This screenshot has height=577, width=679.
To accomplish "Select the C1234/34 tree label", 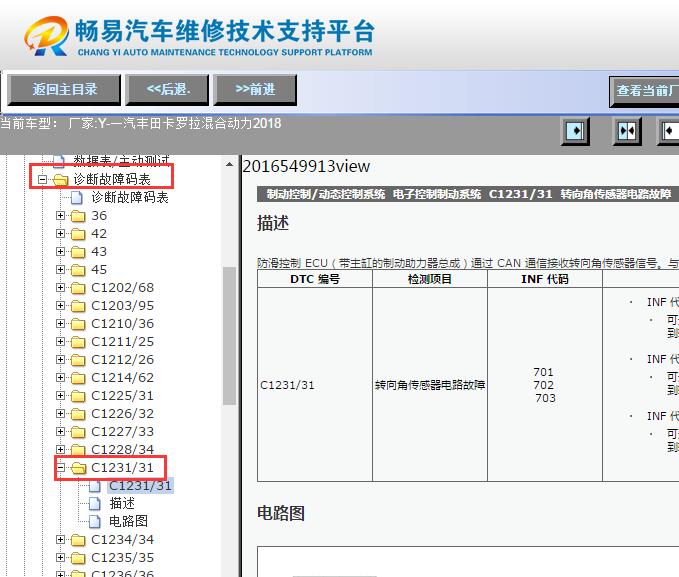I will pyautogui.click(x=123, y=540).
